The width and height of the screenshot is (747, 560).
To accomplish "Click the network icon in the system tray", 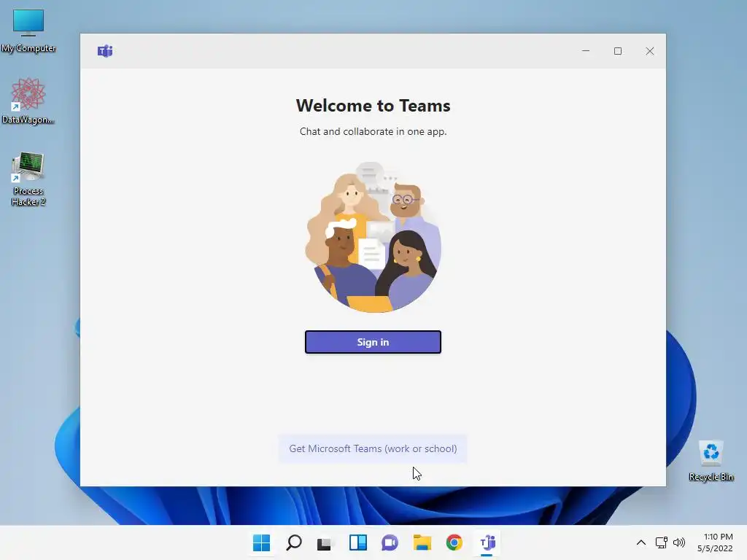I will (661, 542).
